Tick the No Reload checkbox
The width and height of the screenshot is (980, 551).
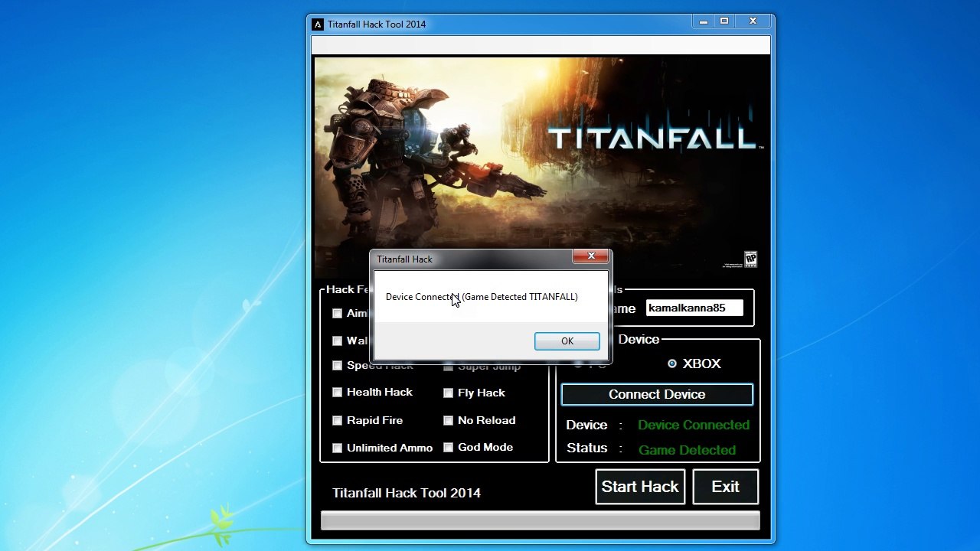(x=448, y=421)
